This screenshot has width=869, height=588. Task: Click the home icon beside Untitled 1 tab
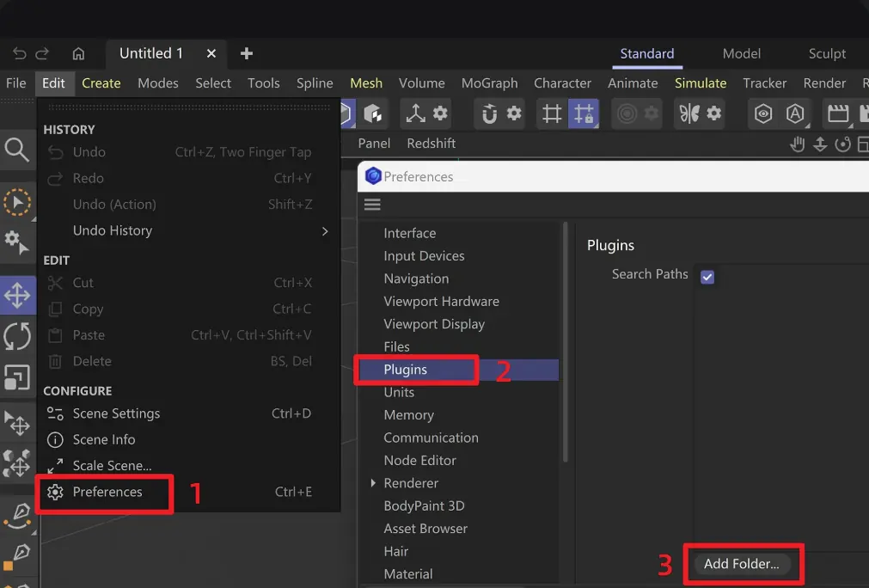pos(79,54)
